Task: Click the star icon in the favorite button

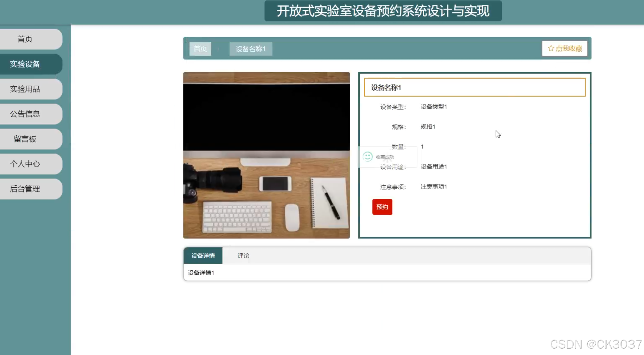Action: click(551, 48)
